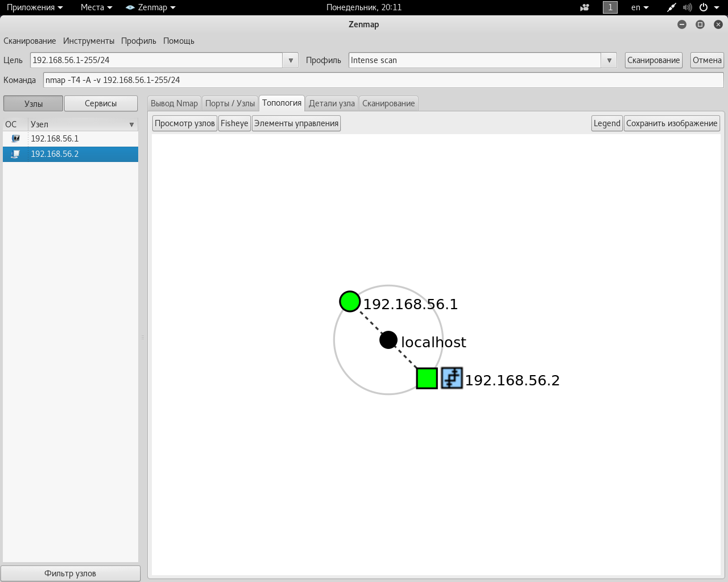Expand the Профиль profile dropdown arrow
This screenshot has height=582, width=728.
[609, 60]
